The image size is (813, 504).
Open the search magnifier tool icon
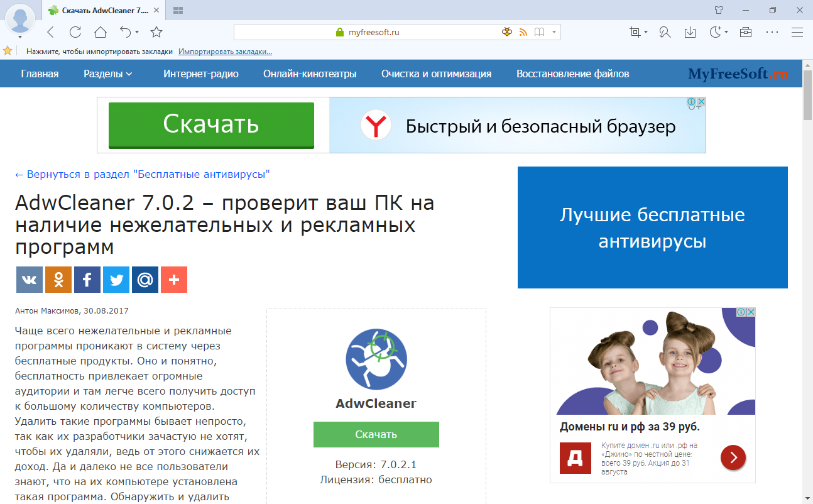(665, 32)
